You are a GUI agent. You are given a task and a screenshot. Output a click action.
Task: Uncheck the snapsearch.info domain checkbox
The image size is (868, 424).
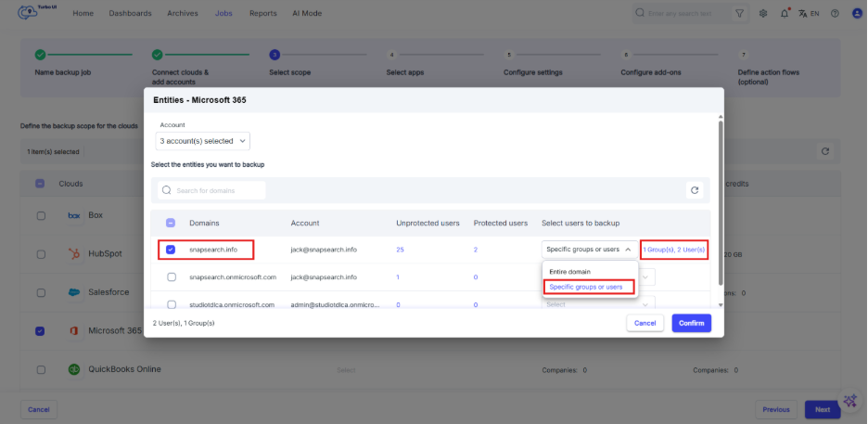172,250
